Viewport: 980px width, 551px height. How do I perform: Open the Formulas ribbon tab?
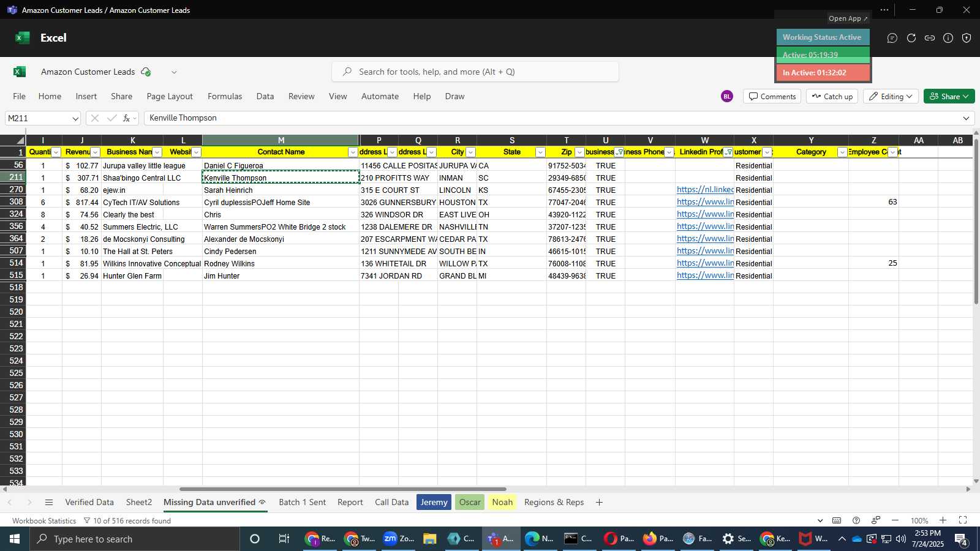(225, 96)
